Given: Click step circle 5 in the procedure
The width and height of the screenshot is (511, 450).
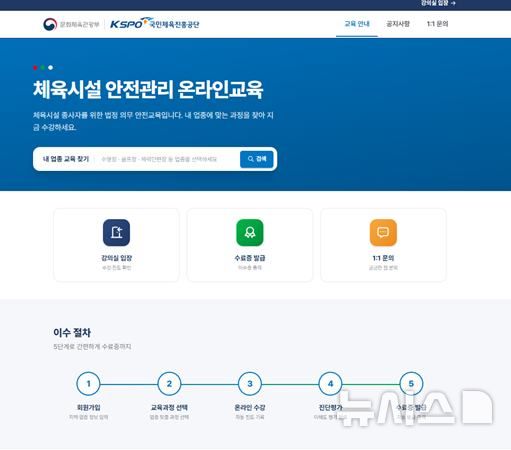Looking at the screenshot, I should point(411,384).
